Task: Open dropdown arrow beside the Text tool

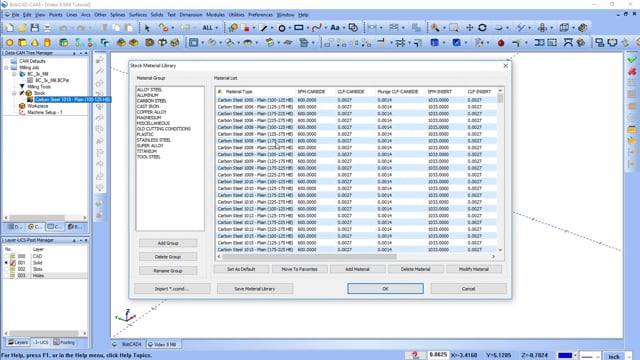Action: click(x=344, y=28)
